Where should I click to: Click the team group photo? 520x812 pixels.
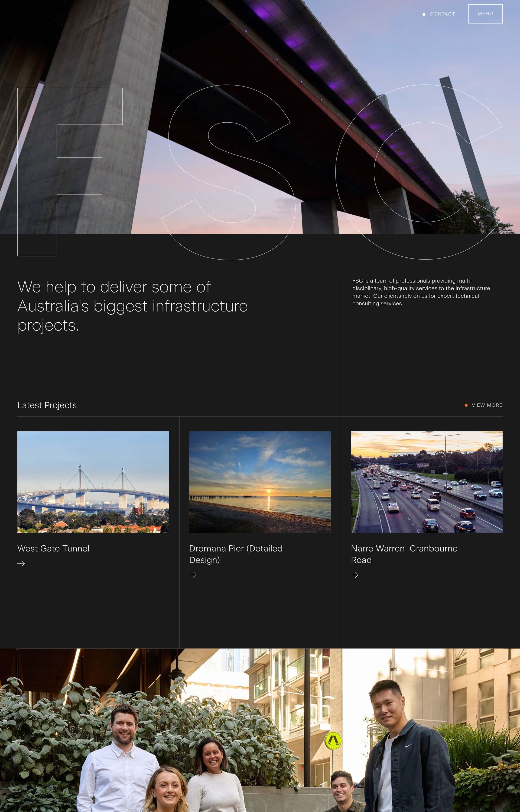pos(260,730)
